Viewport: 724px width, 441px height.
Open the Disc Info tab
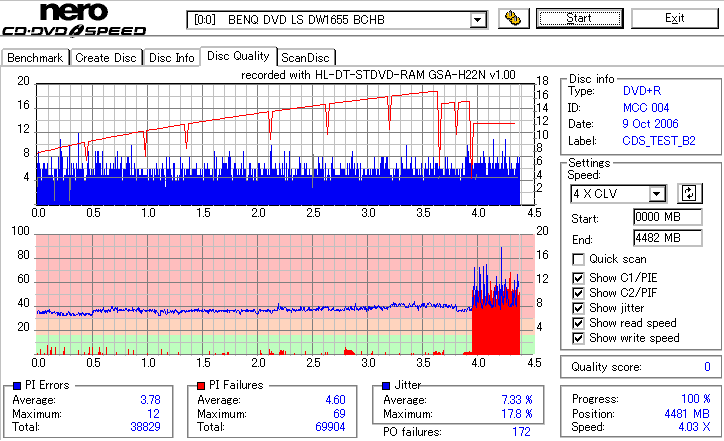point(171,58)
